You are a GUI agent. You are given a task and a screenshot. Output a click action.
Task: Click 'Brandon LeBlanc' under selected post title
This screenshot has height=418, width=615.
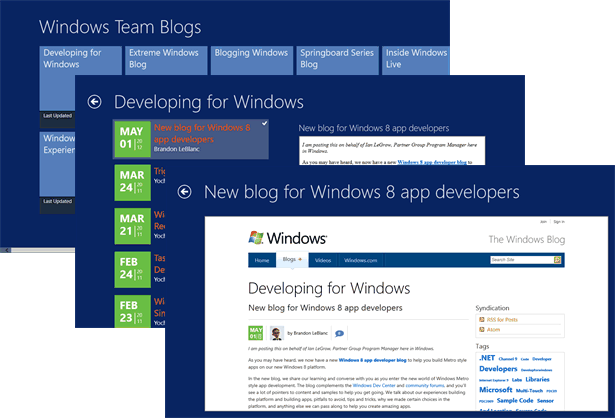click(176, 149)
